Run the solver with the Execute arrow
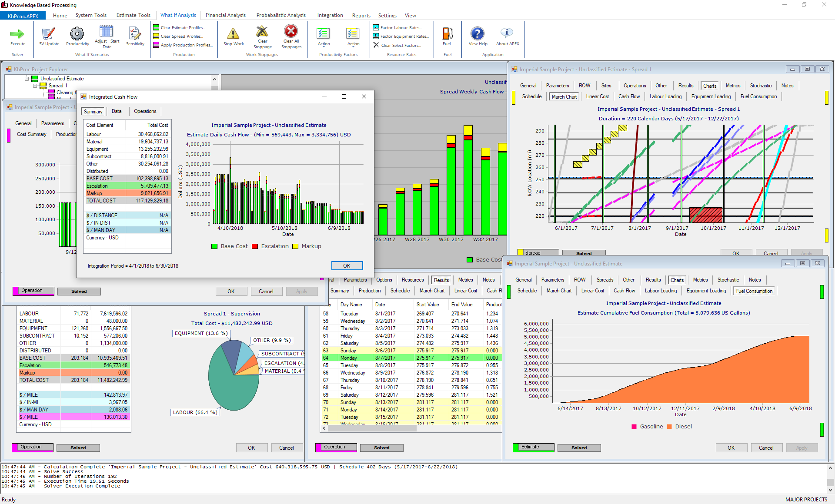 pos(17,35)
